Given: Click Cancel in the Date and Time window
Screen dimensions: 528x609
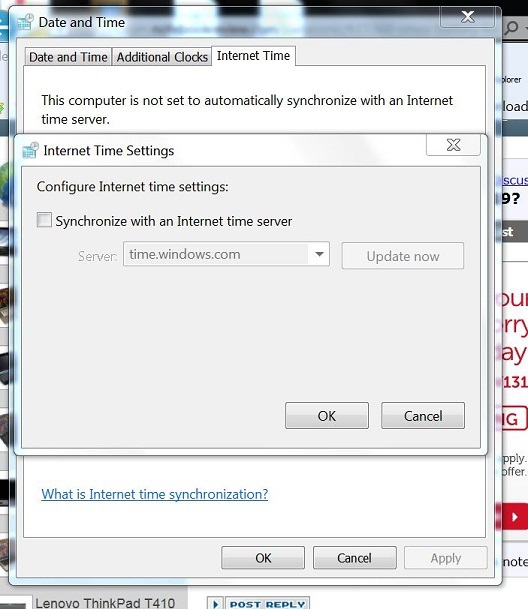Looking at the screenshot, I should click(354, 558).
